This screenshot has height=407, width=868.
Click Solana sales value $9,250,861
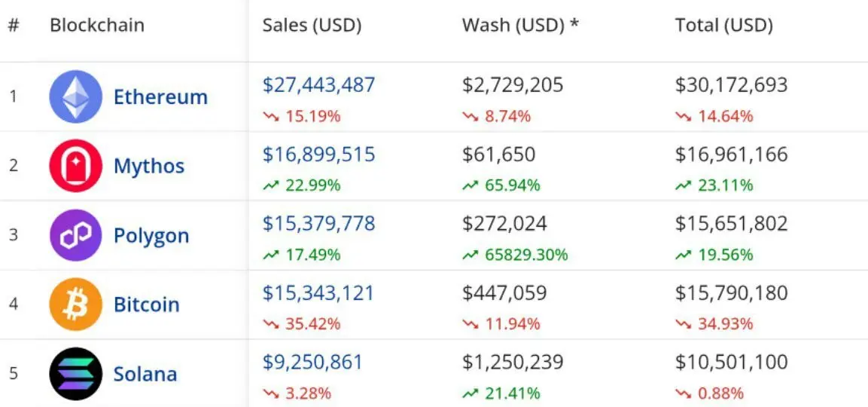point(312,362)
